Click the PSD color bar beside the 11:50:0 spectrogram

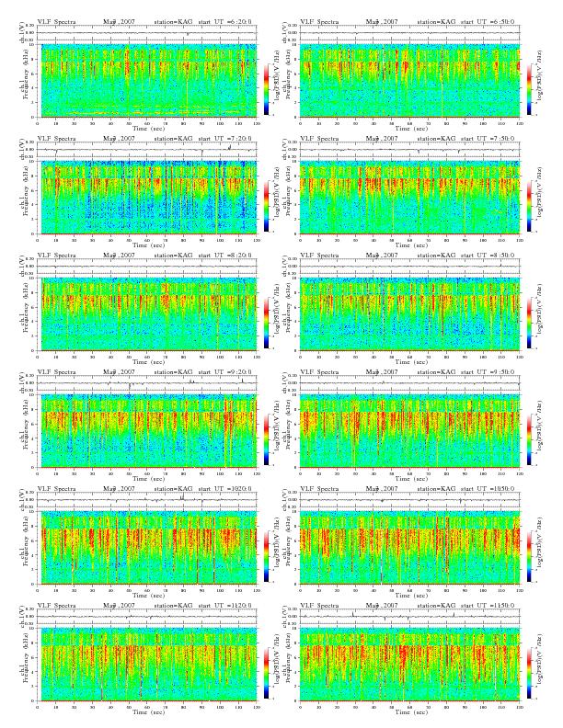click(529, 673)
